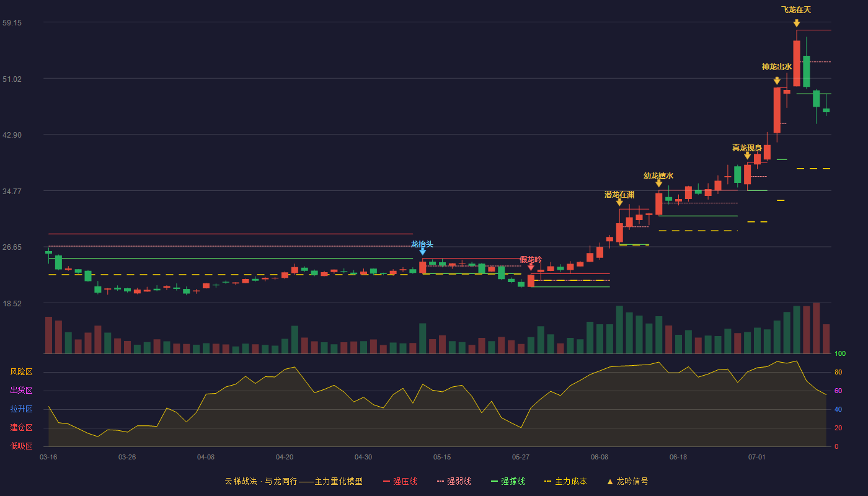Toggle the 云梯战法 · 与龙同行 legend entry
The height and width of the screenshot is (496, 868).
293,481
